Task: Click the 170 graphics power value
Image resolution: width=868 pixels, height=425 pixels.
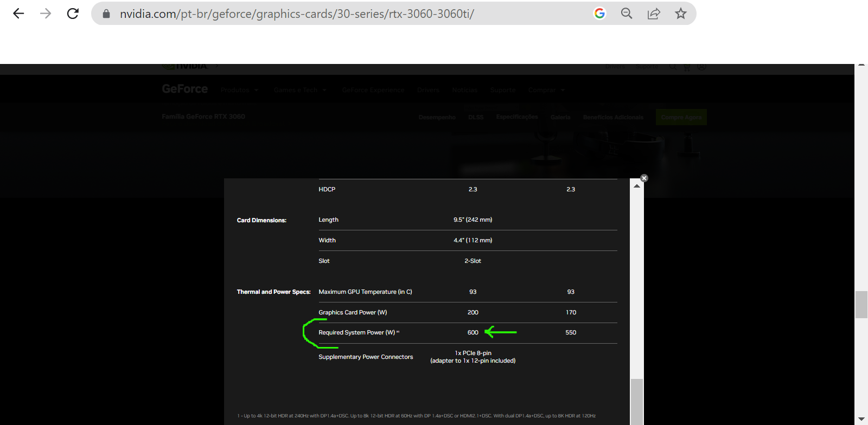Action: pyautogui.click(x=571, y=312)
